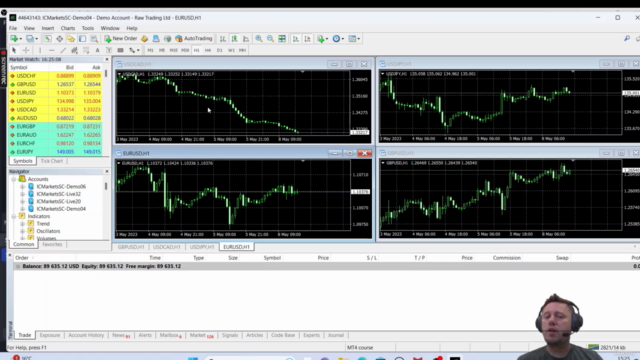640x360 pixels.
Task: Select EURUSD row in Market Watch
Action: pos(56,93)
